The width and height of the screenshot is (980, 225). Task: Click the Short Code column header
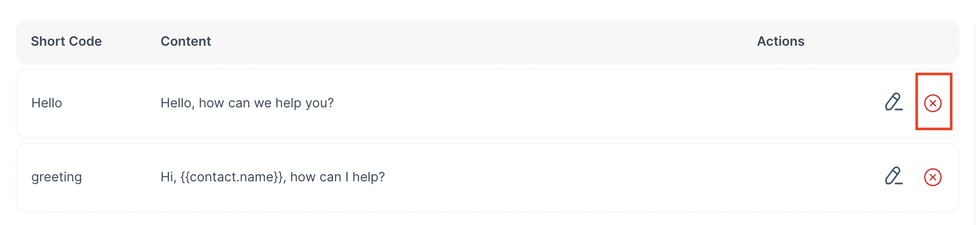(66, 41)
